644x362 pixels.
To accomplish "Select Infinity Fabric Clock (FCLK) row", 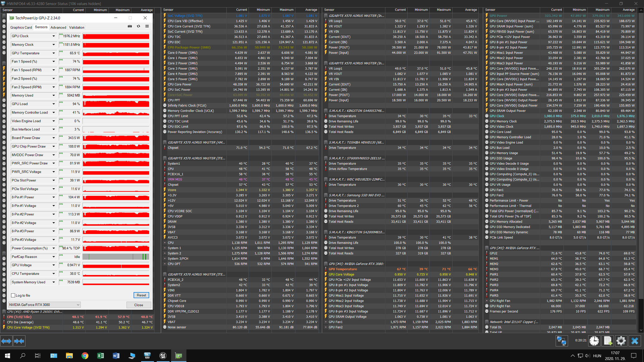I will [x=241, y=105].
